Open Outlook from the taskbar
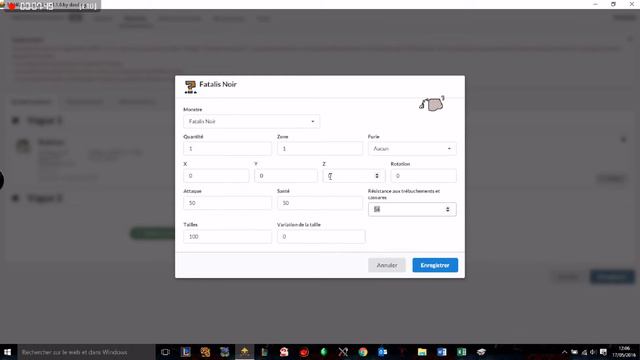 point(382,352)
